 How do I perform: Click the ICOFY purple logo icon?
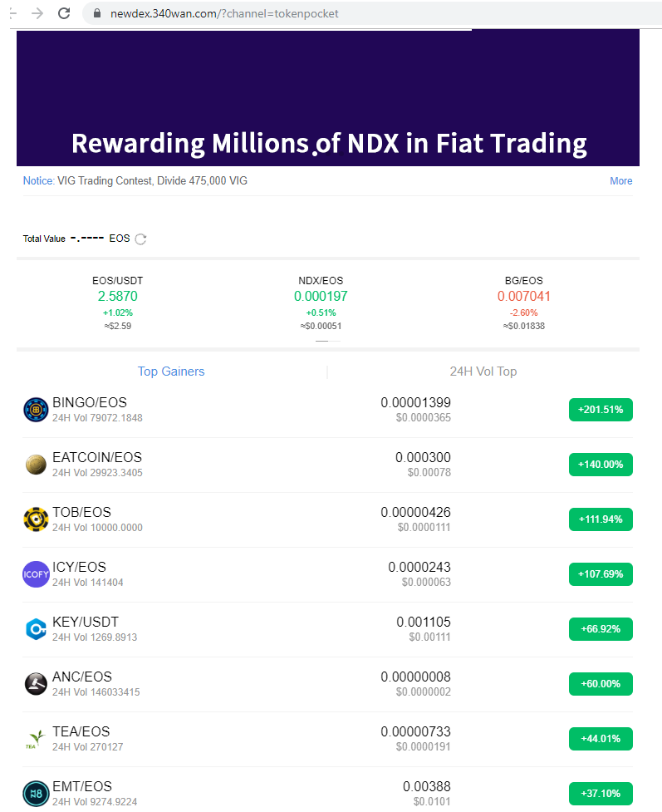coord(37,574)
